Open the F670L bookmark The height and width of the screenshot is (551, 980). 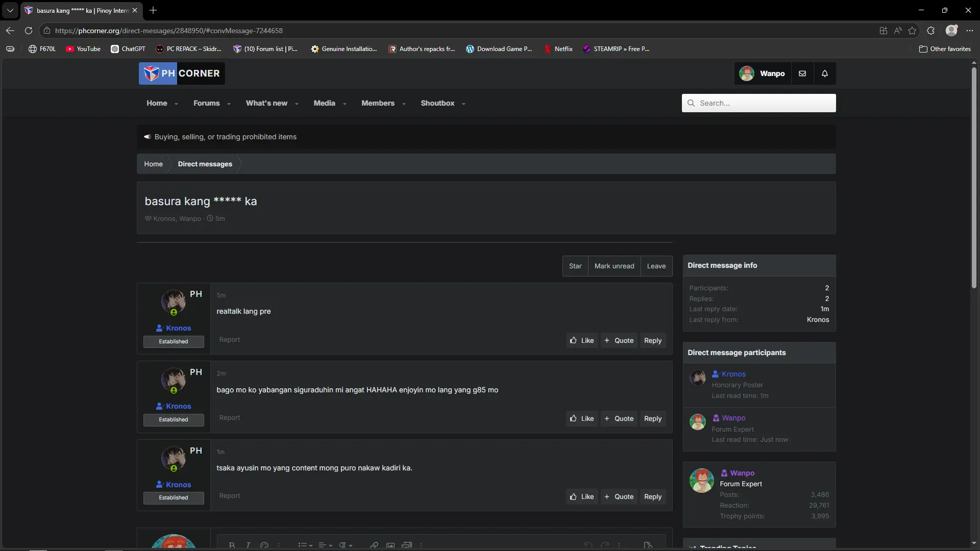tap(42, 49)
